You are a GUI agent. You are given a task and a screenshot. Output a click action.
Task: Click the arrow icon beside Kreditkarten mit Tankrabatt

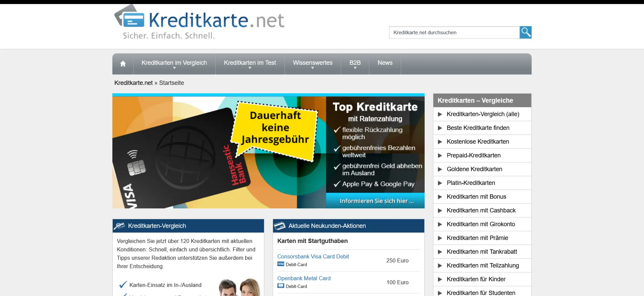[440, 252]
